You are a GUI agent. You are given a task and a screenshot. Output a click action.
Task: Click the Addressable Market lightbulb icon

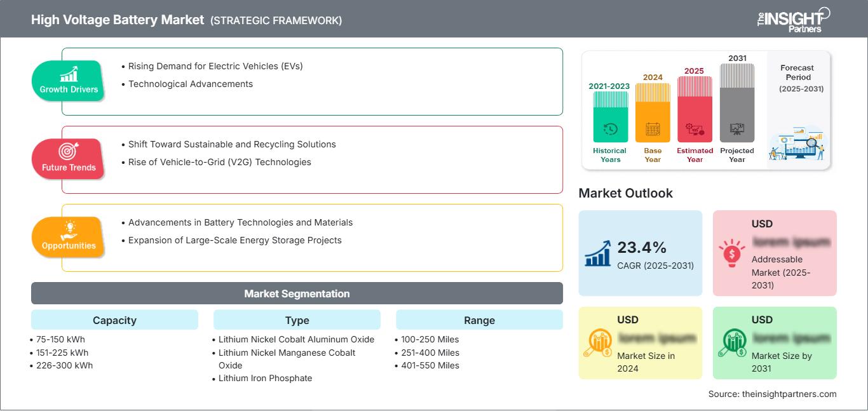[x=732, y=253]
